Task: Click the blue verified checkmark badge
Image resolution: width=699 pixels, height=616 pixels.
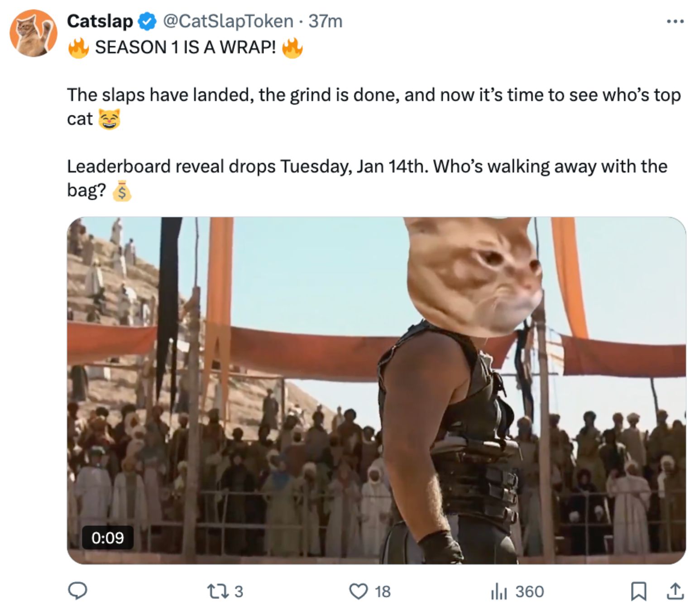Action: click(147, 21)
